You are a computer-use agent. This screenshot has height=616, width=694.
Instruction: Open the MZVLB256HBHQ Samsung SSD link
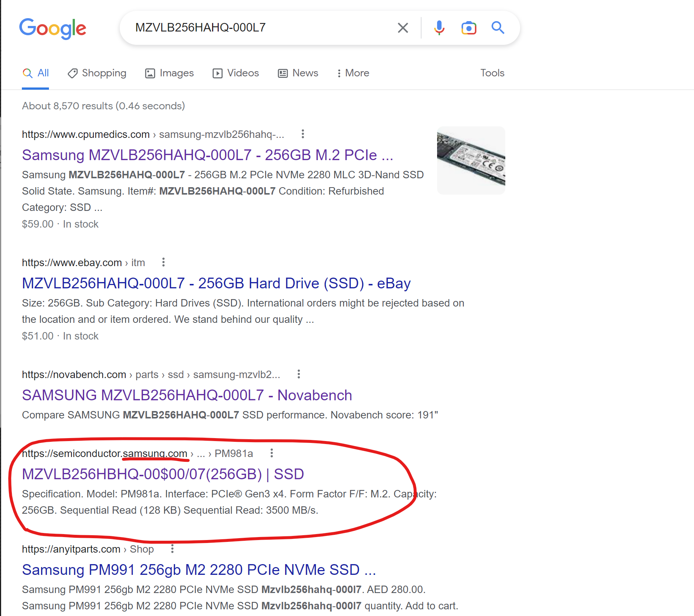point(163,474)
